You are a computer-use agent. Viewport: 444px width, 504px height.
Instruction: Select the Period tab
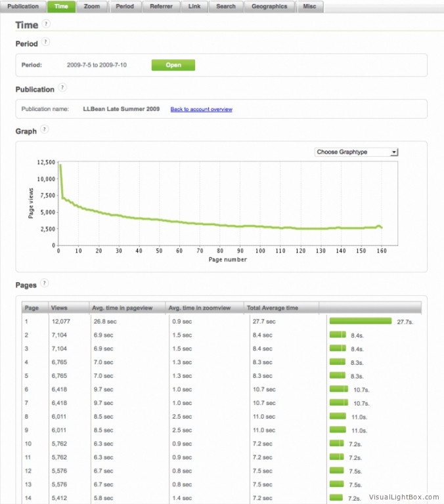(x=125, y=7)
